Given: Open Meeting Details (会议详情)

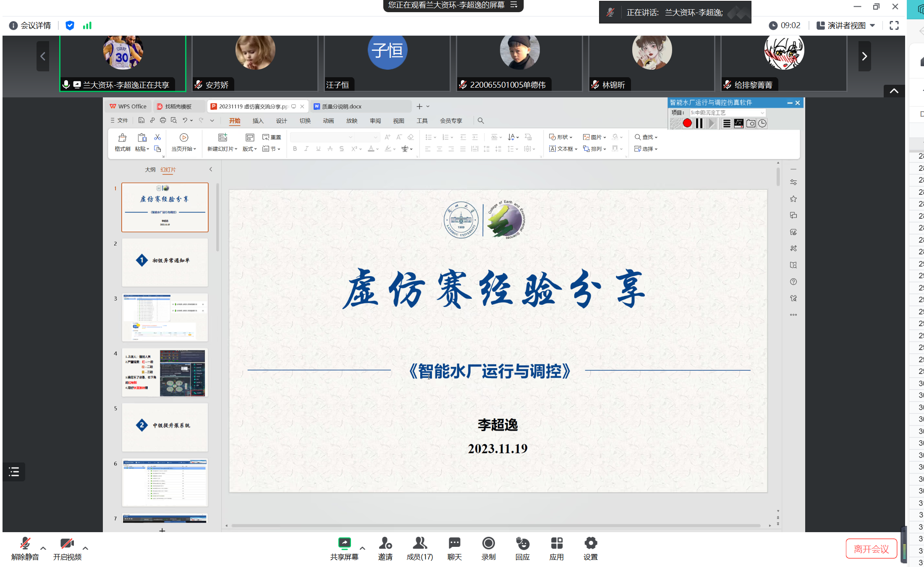Looking at the screenshot, I should [30, 26].
